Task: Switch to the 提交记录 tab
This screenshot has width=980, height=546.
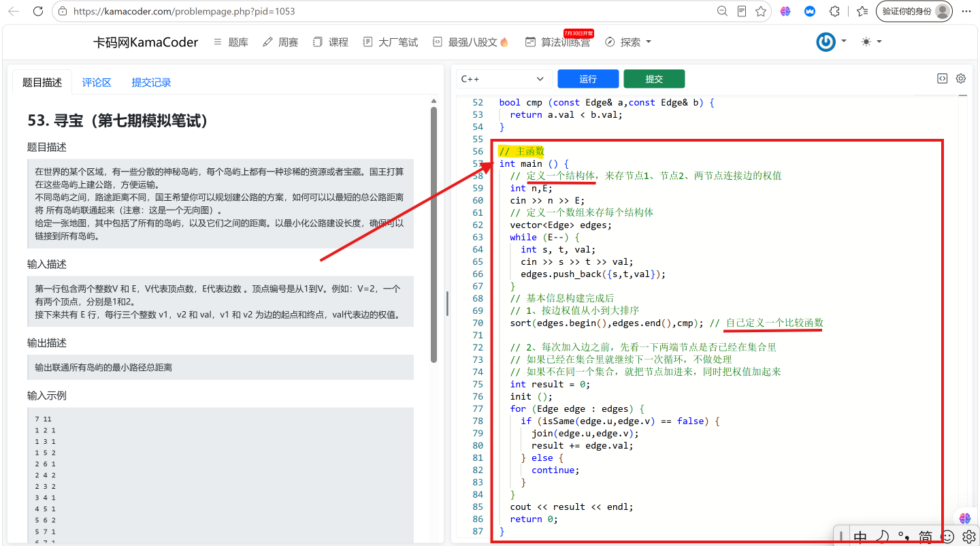Action: pos(151,82)
